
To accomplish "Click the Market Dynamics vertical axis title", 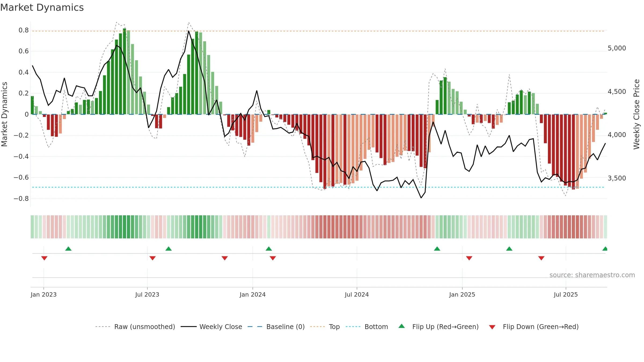I will [x=4, y=114].
